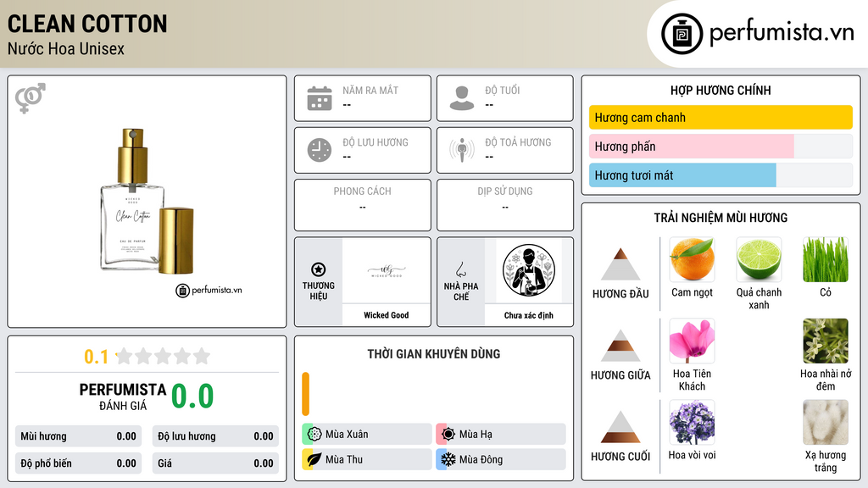
Task: Open the Wicked Good brand link
Action: [386, 315]
